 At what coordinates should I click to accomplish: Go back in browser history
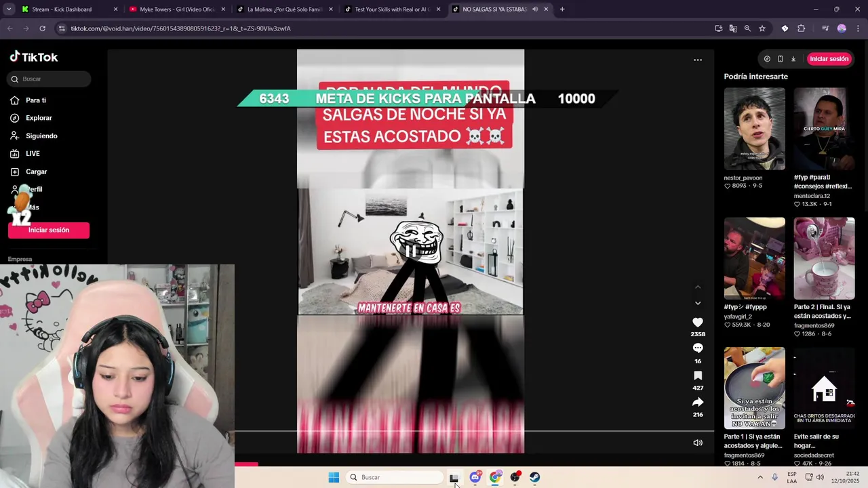point(9,28)
